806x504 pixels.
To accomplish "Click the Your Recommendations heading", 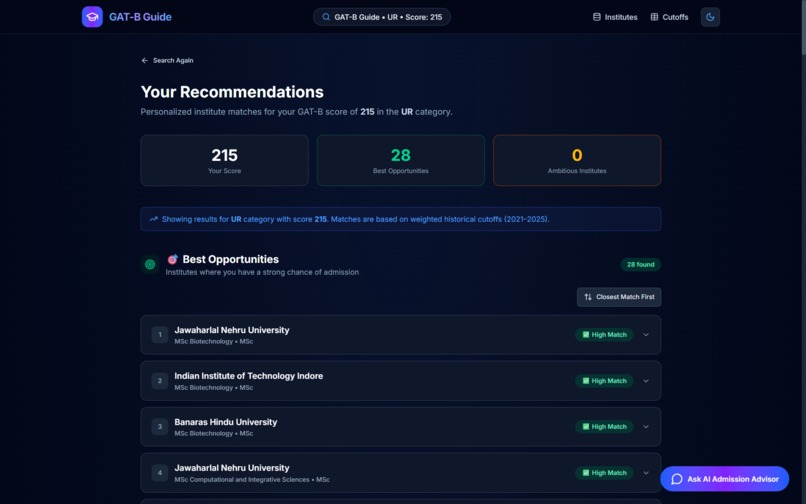I will click(232, 92).
